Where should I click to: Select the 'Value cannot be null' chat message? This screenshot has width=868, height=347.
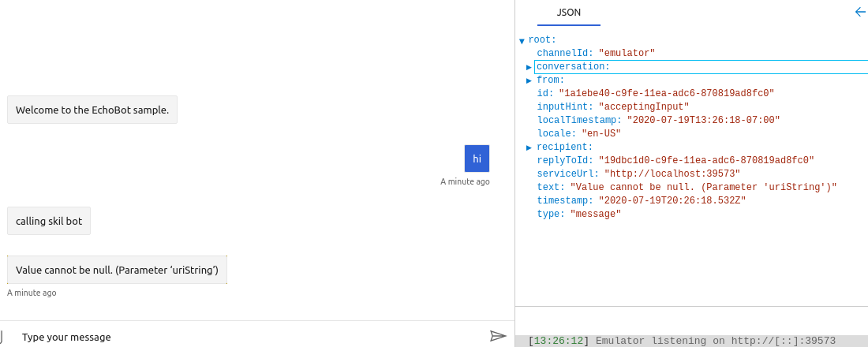click(x=117, y=270)
